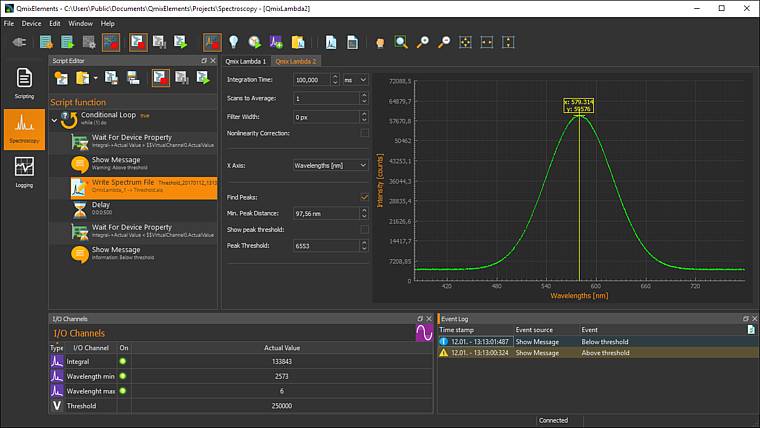
Task: Click the Integration Time stepper arrows
Action: [335, 79]
